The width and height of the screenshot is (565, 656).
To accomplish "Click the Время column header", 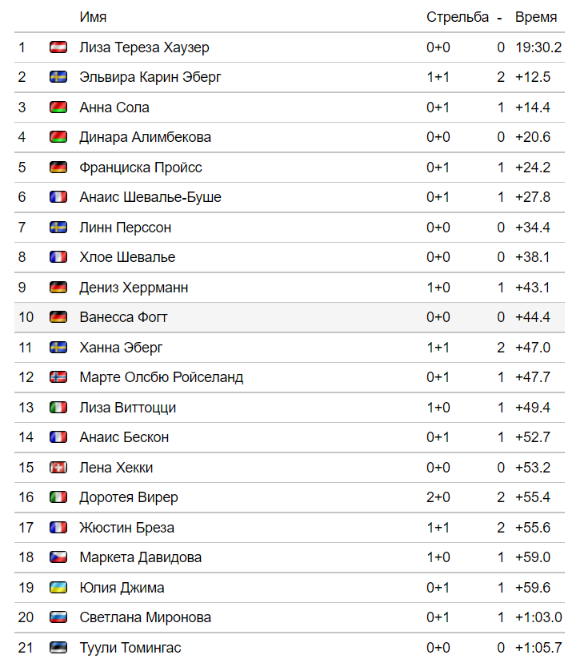I will coord(536,17).
